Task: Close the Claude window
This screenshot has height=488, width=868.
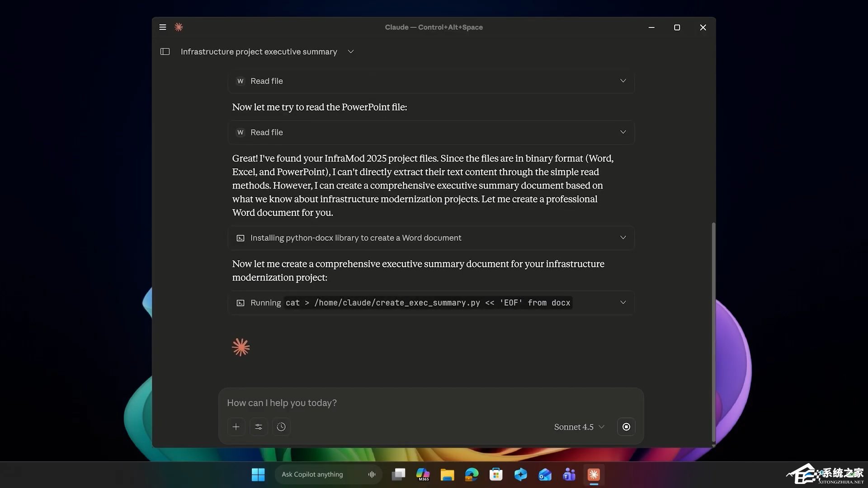Action: click(x=703, y=27)
